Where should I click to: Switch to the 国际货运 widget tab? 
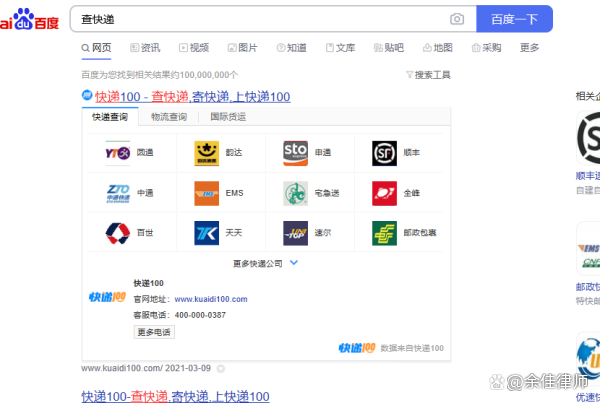pos(228,117)
